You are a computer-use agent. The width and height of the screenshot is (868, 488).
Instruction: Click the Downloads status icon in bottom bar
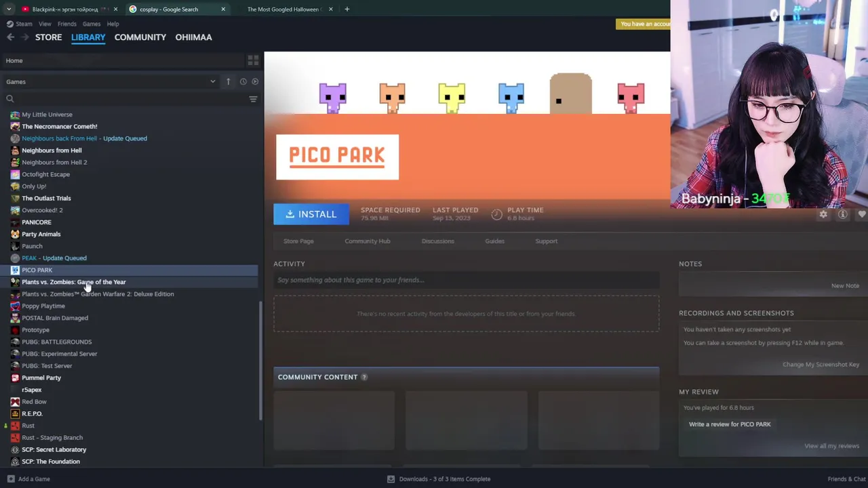coord(391,479)
